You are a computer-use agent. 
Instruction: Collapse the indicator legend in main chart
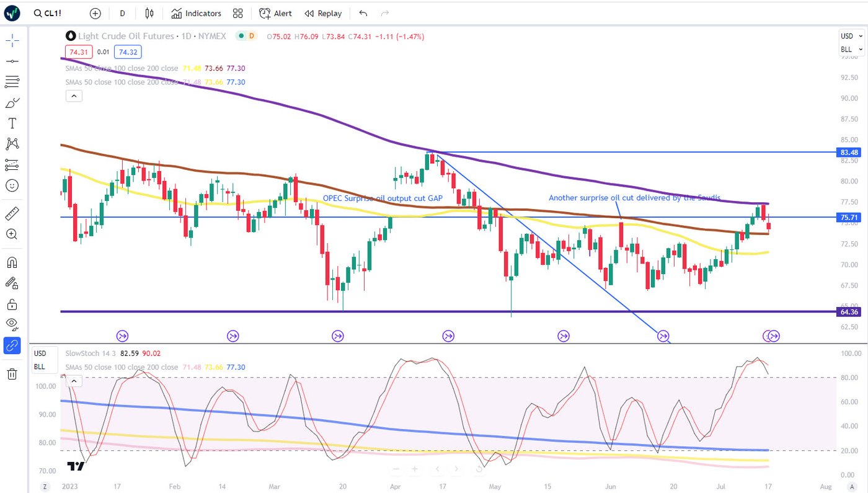click(x=73, y=96)
